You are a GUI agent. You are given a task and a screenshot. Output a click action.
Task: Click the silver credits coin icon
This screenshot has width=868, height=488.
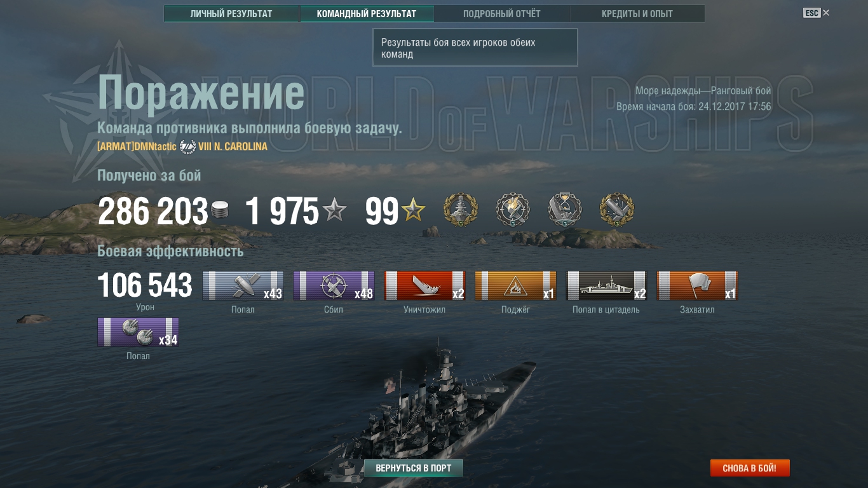[x=220, y=210]
